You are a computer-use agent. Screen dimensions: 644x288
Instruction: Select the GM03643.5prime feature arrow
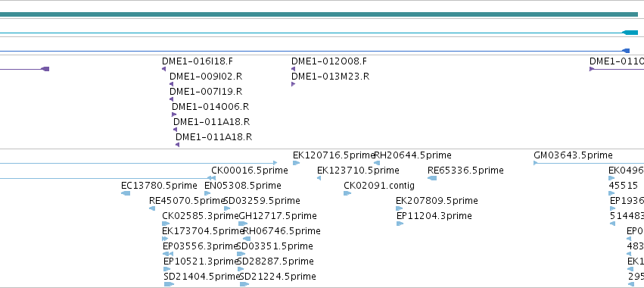pos(536,163)
